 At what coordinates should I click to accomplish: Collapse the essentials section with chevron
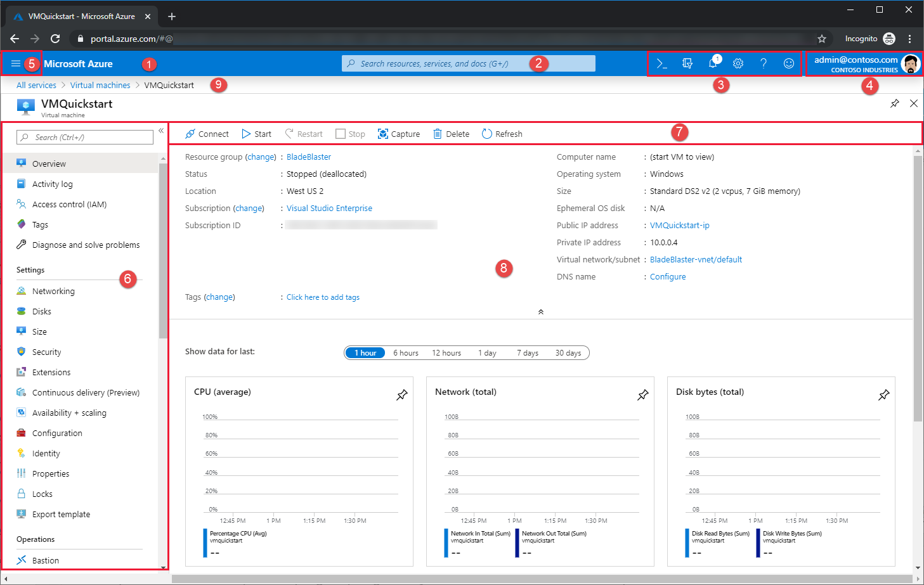click(541, 312)
